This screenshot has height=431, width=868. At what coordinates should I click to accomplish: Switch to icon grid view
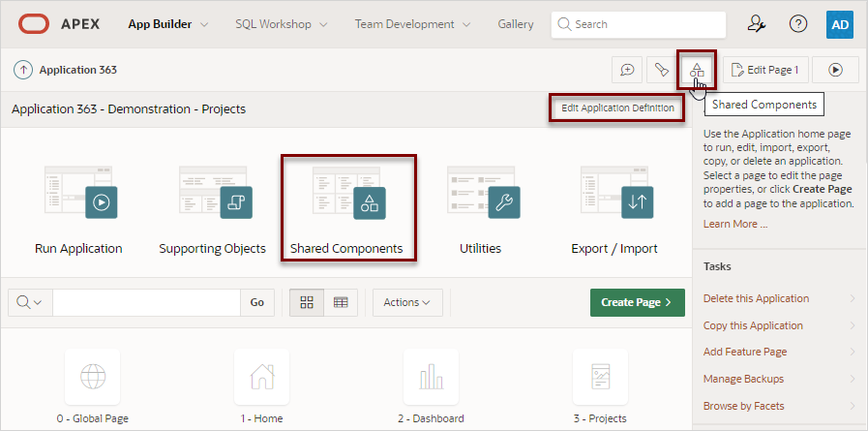[x=307, y=302]
